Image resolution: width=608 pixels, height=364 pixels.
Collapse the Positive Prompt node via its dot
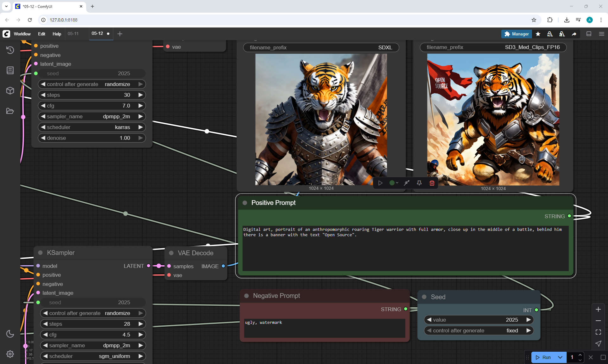click(x=245, y=203)
